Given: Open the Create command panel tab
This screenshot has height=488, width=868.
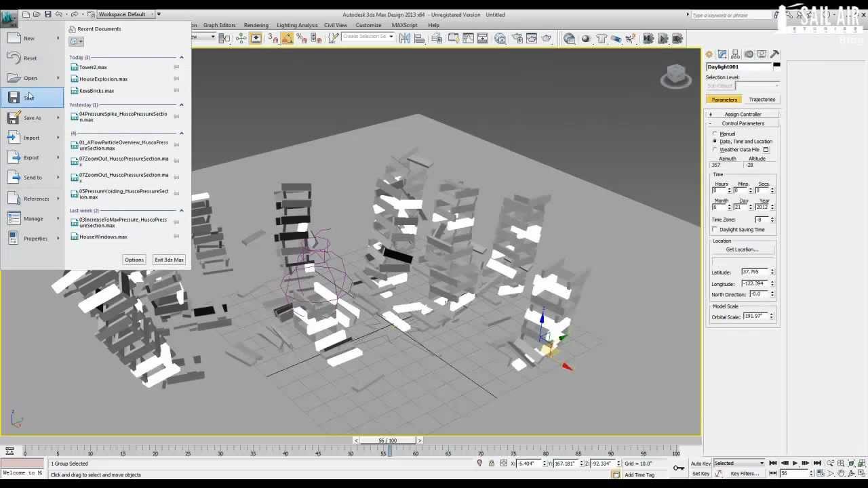Looking at the screenshot, I should coord(709,54).
